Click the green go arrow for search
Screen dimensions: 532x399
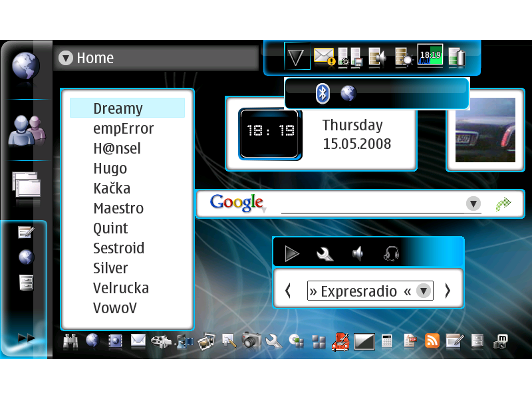tap(503, 204)
